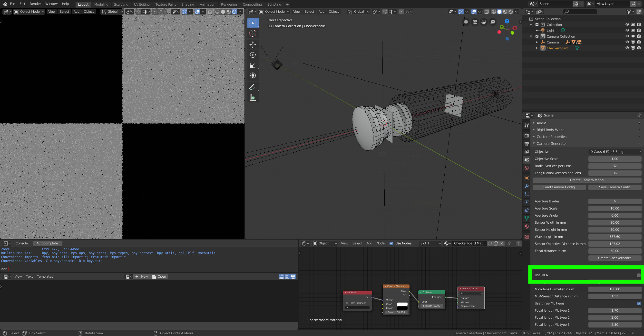Viewport: 644px width, 336px height.
Task: Select the Measure tool
Action: point(253,97)
